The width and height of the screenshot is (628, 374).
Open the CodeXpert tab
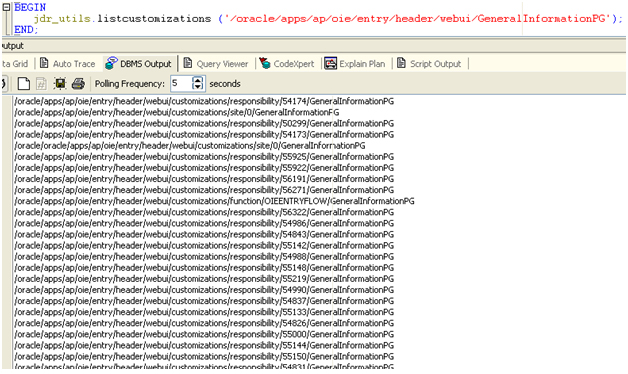[x=287, y=64]
